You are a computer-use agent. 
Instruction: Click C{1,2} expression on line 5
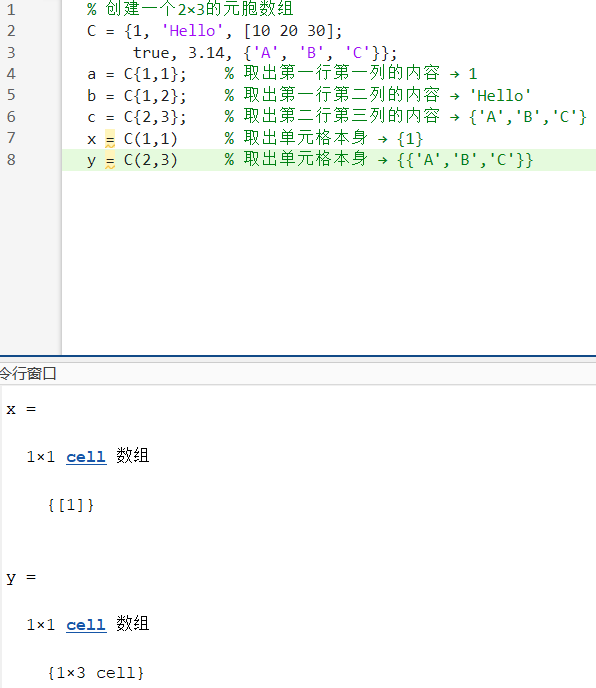click(151, 95)
